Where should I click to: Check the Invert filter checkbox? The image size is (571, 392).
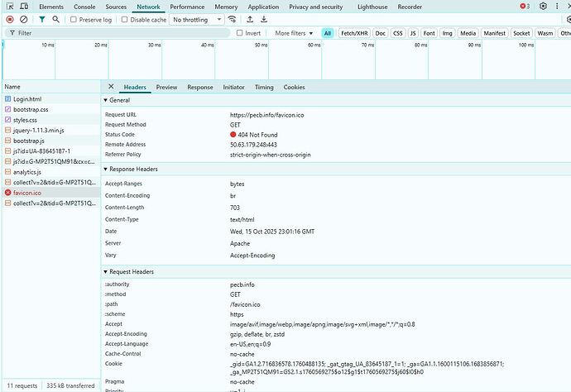click(240, 33)
